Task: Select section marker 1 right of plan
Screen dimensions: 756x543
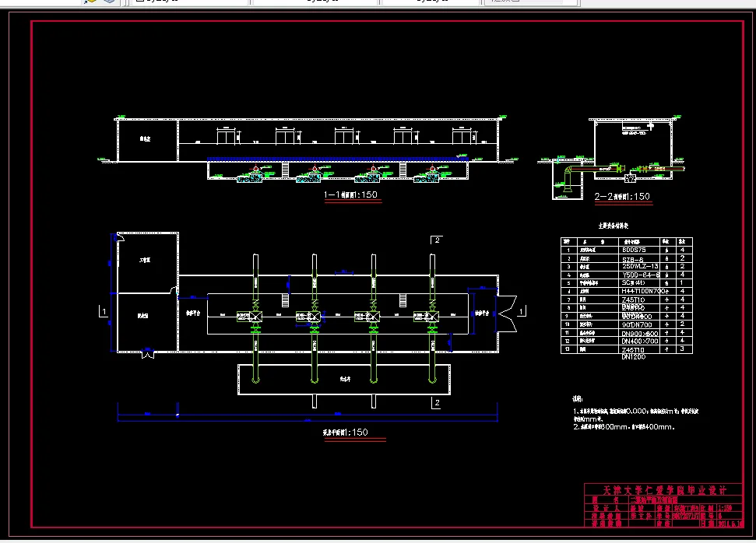Action: (x=521, y=312)
